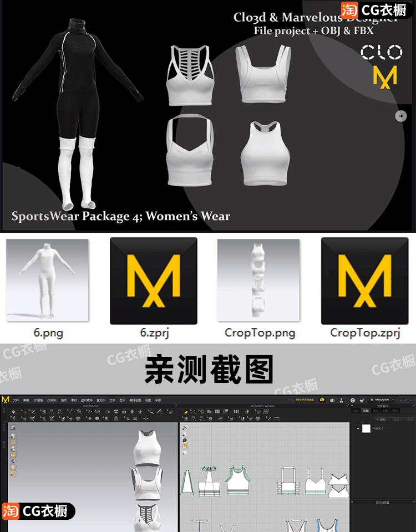Switch to the 织物 (Fabric) tab
Viewport: 416px width, 532px height.
tap(366, 411)
